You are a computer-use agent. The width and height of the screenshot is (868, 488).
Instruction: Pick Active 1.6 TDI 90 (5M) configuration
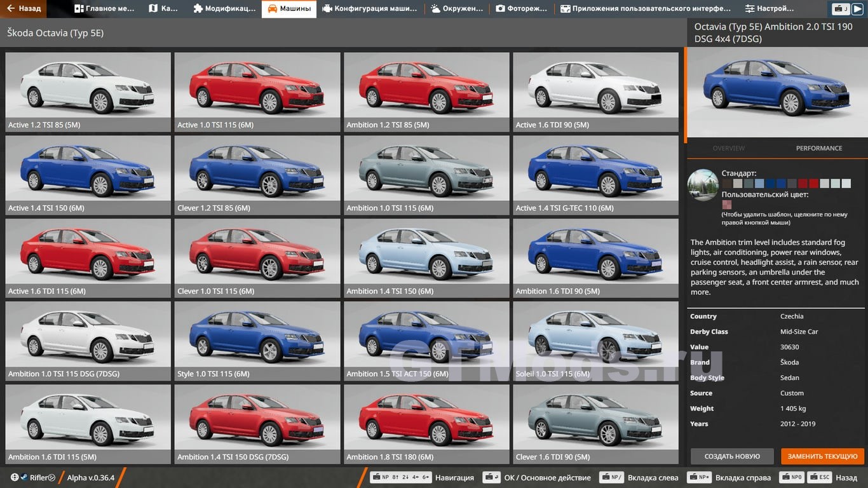(595, 91)
